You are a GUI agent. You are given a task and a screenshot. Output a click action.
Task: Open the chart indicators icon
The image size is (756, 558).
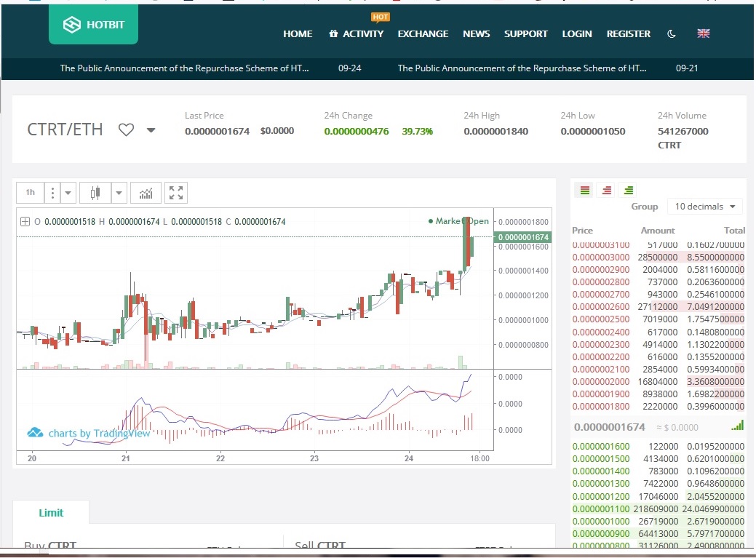(146, 193)
